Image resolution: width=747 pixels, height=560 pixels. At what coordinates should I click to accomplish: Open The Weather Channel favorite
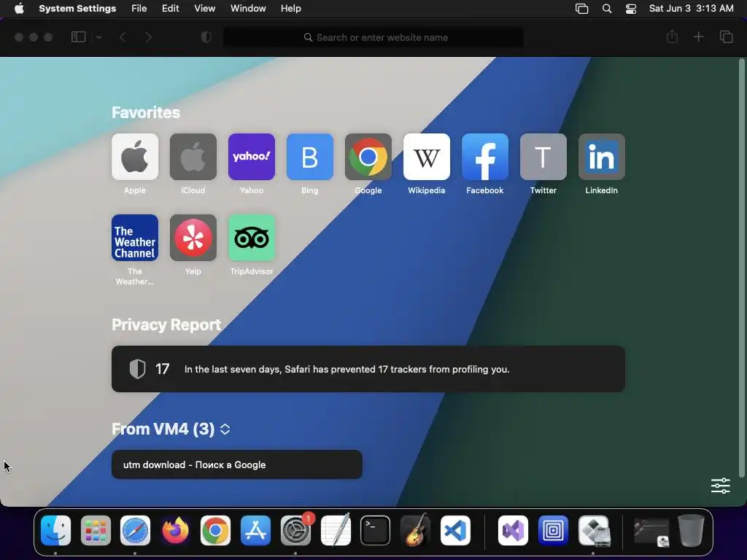[x=135, y=238]
